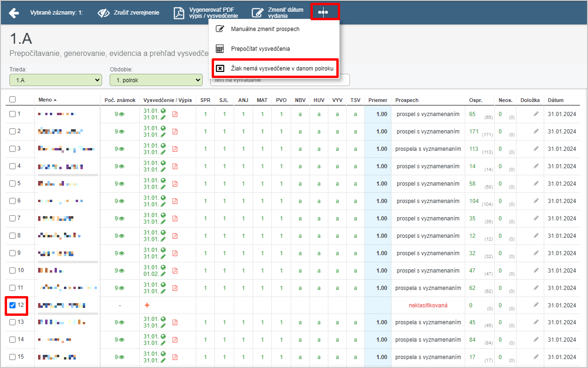
Task: Edit Doložka pencil in row 1
Action: point(536,114)
